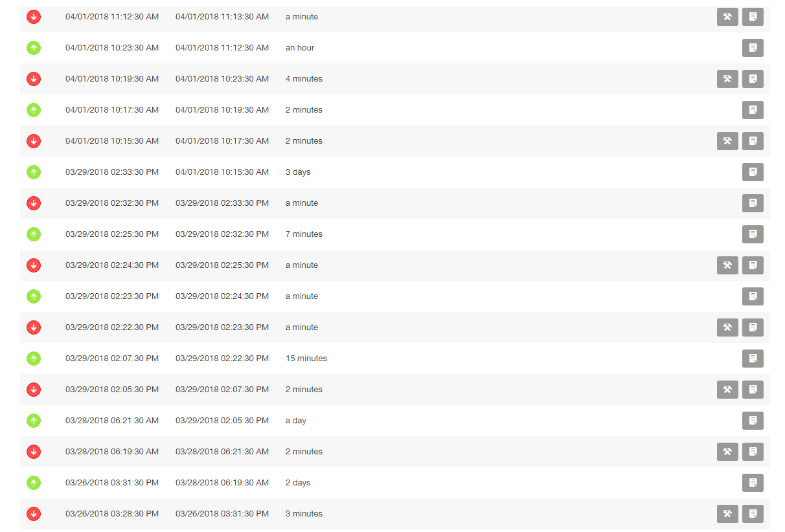Viewport: 785px width, 532px height.
Task: Click tools icon for 03/26 03:28:30 PM outage
Action: pyautogui.click(x=727, y=514)
